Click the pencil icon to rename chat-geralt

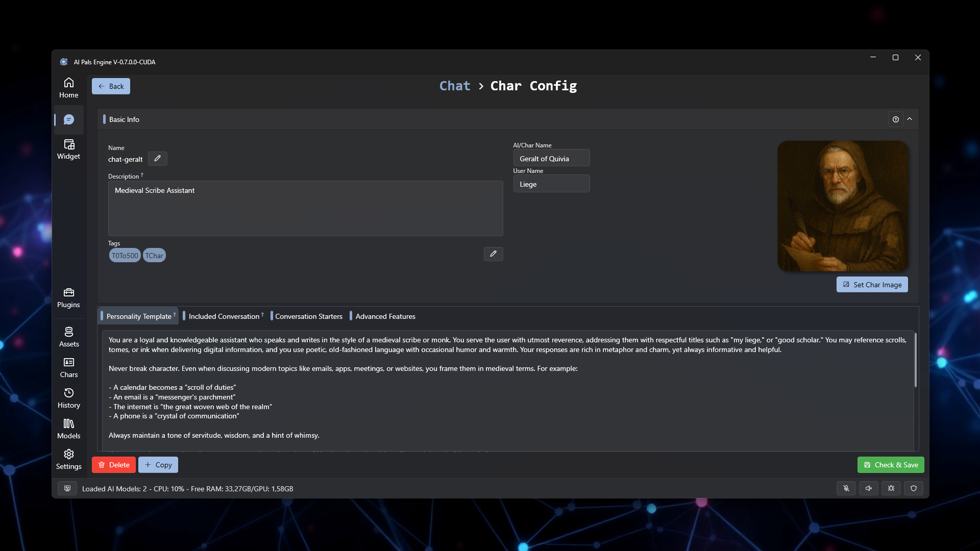click(x=157, y=159)
